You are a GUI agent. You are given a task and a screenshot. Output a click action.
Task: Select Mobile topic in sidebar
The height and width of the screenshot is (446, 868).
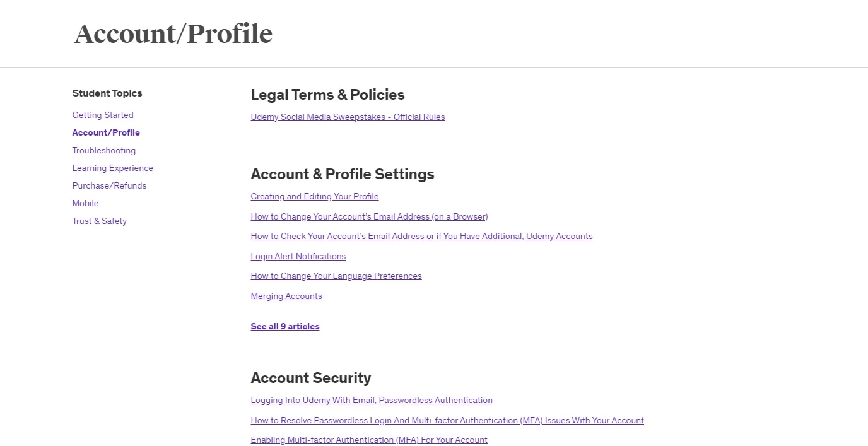(x=85, y=203)
